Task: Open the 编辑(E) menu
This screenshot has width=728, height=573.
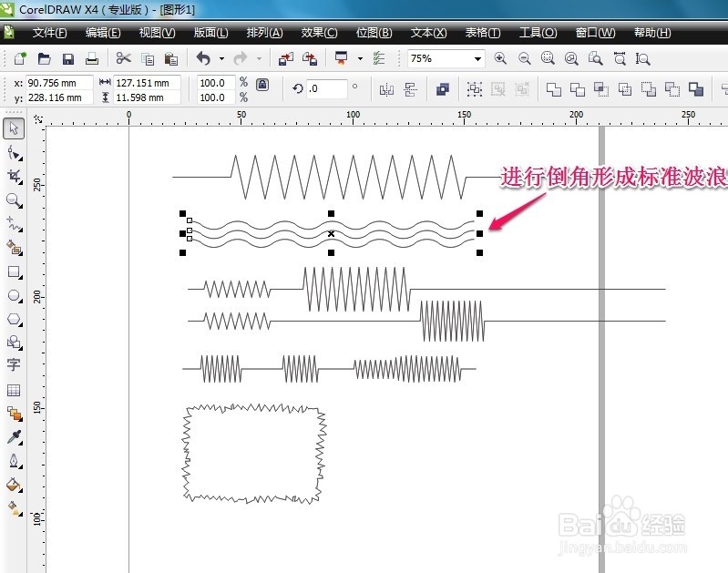Action: pyautogui.click(x=103, y=33)
